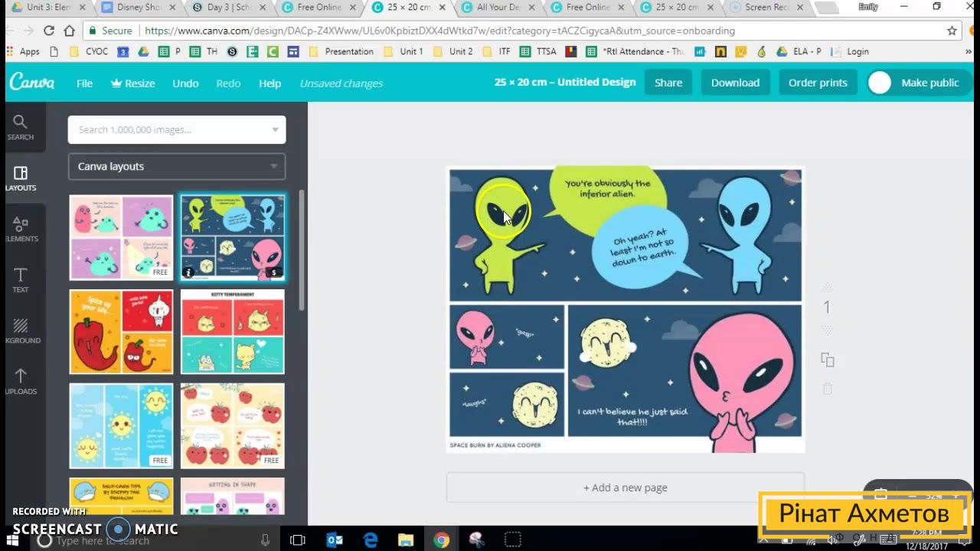Screen dimensions: 980x551
Task: Open the File menu
Action: tap(84, 83)
